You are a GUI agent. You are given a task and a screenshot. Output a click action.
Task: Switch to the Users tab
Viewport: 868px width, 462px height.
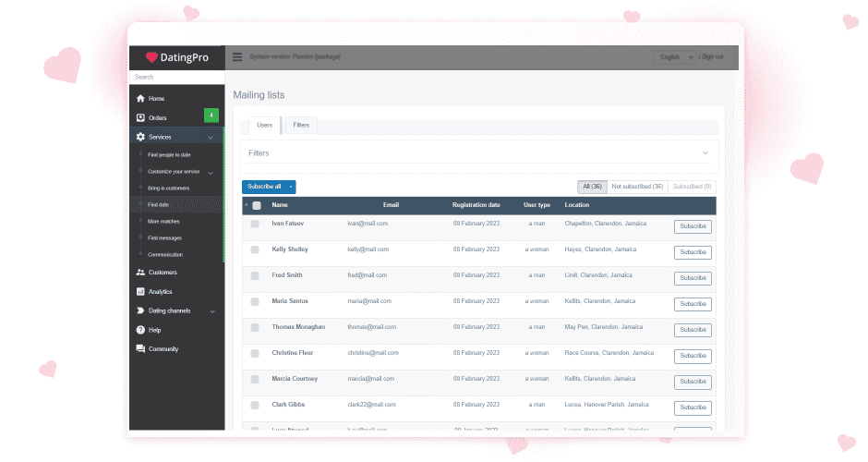click(265, 125)
